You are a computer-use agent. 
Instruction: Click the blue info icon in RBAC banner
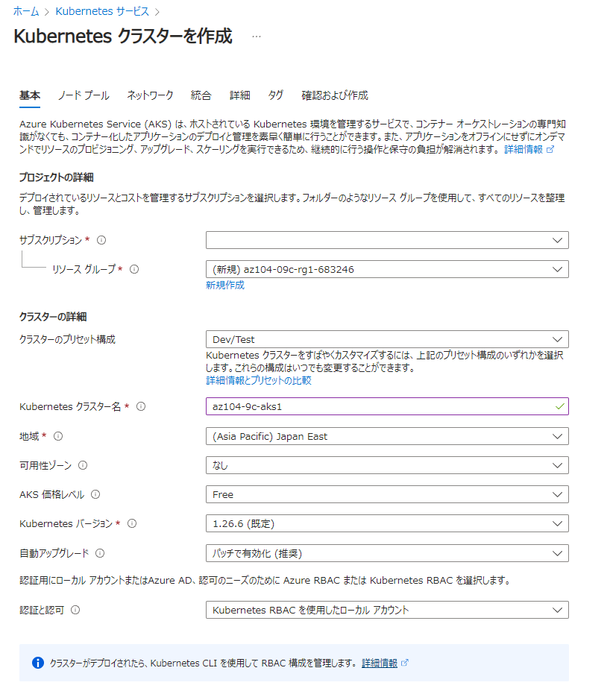(38, 663)
